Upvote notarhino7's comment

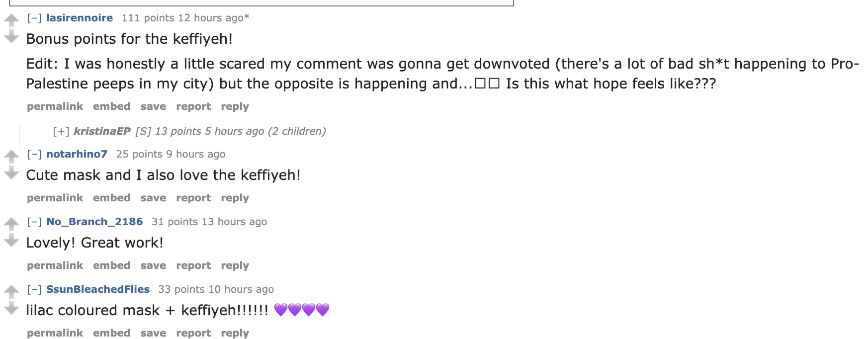[x=11, y=156]
